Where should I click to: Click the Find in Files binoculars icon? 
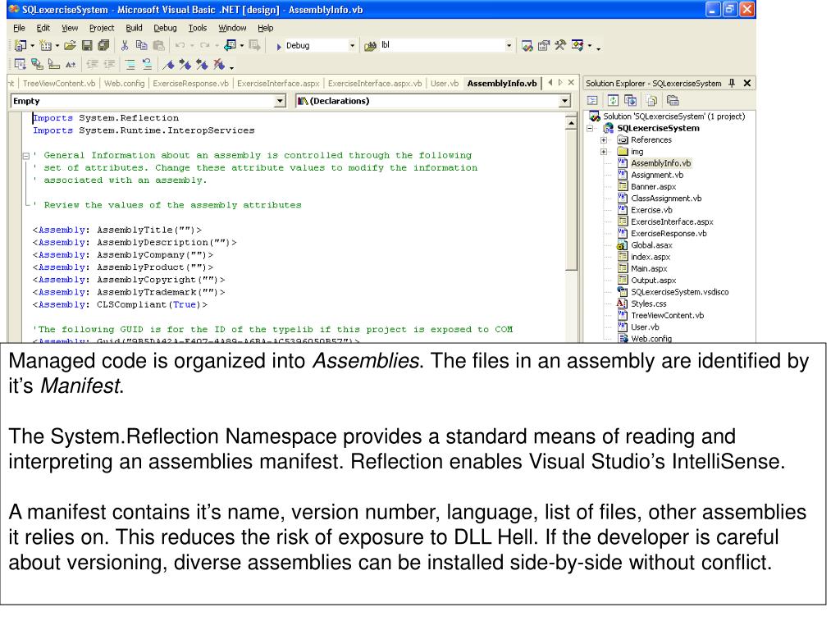[x=370, y=47]
